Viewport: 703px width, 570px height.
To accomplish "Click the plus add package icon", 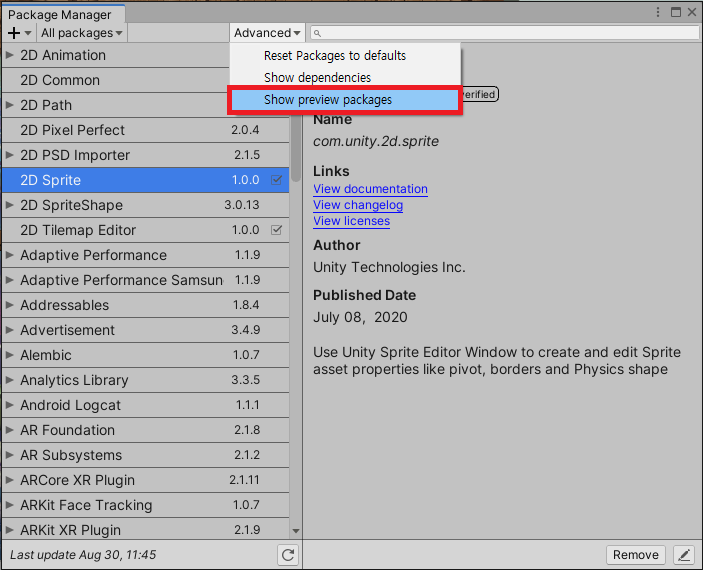I will (x=14, y=33).
